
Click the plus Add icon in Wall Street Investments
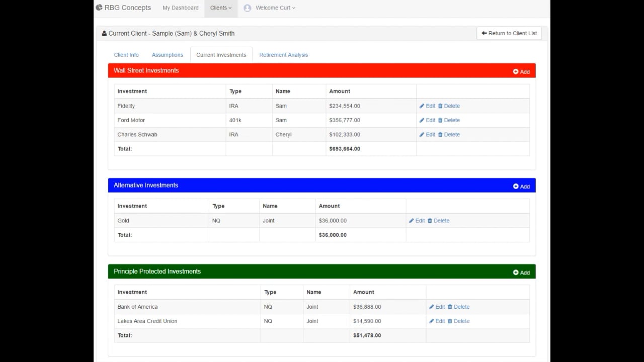pyautogui.click(x=516, y=72)
